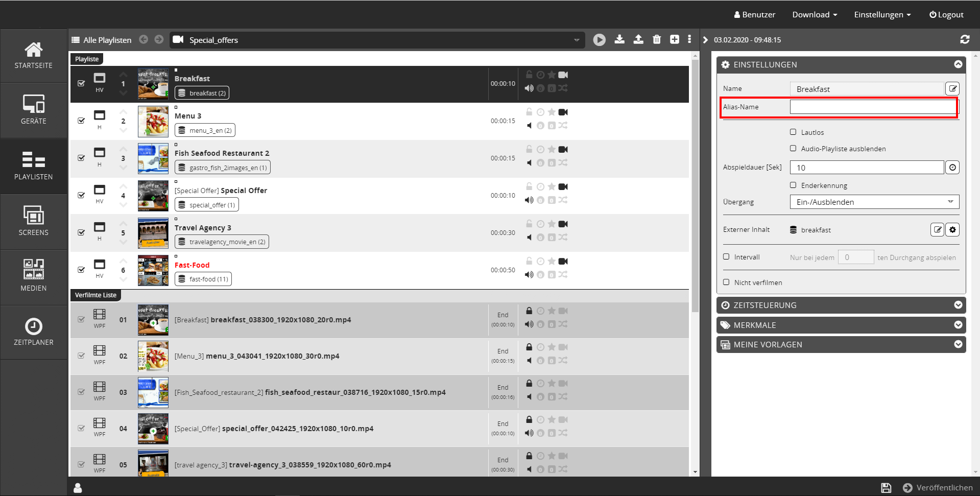Viewport: 980px width, 496px height.
Task: Click the download playlist icon
Action: [619, 39]
